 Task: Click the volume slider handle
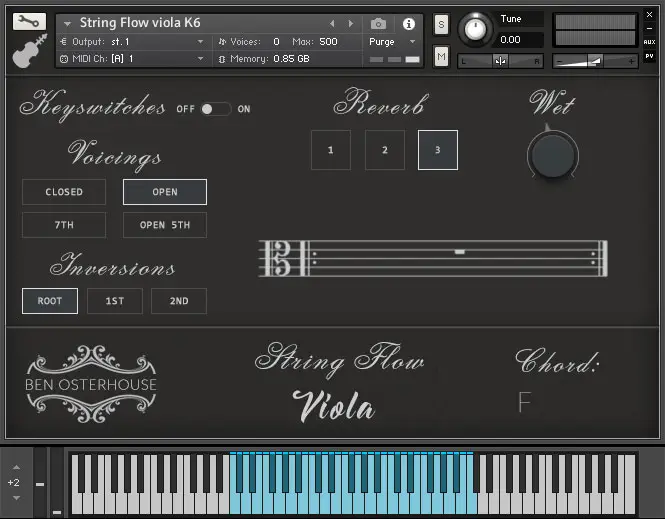pyautogui.click(x=595, y=61)
